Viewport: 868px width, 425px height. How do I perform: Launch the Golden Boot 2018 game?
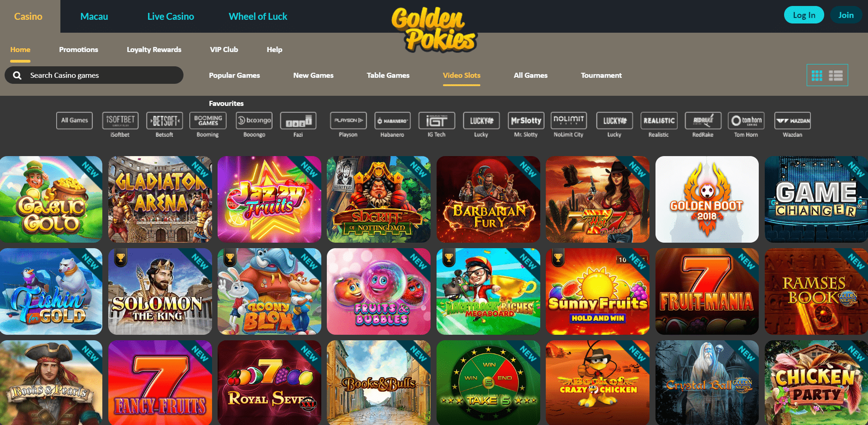coord(707,199)
